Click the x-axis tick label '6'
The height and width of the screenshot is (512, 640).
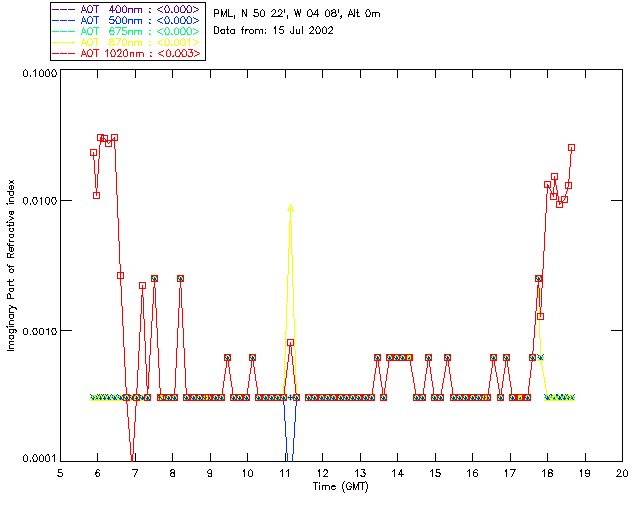click(x=98, y=473)
